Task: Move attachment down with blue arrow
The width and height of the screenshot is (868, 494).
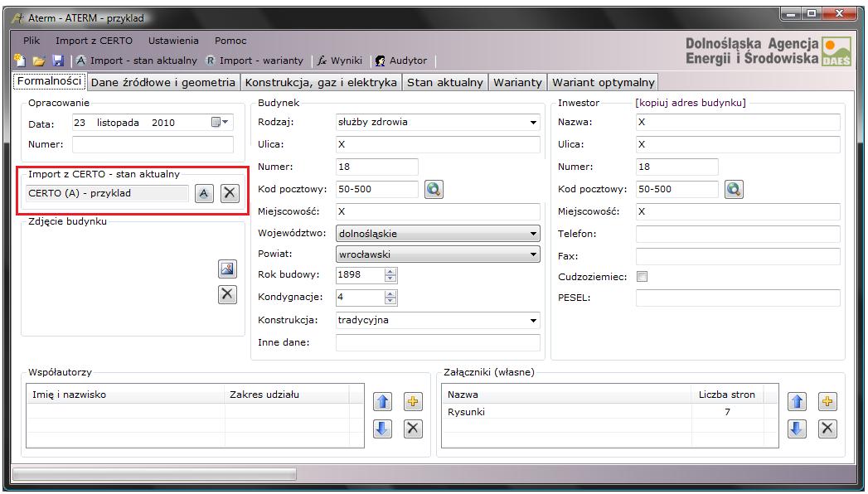Action: (797, 429)
